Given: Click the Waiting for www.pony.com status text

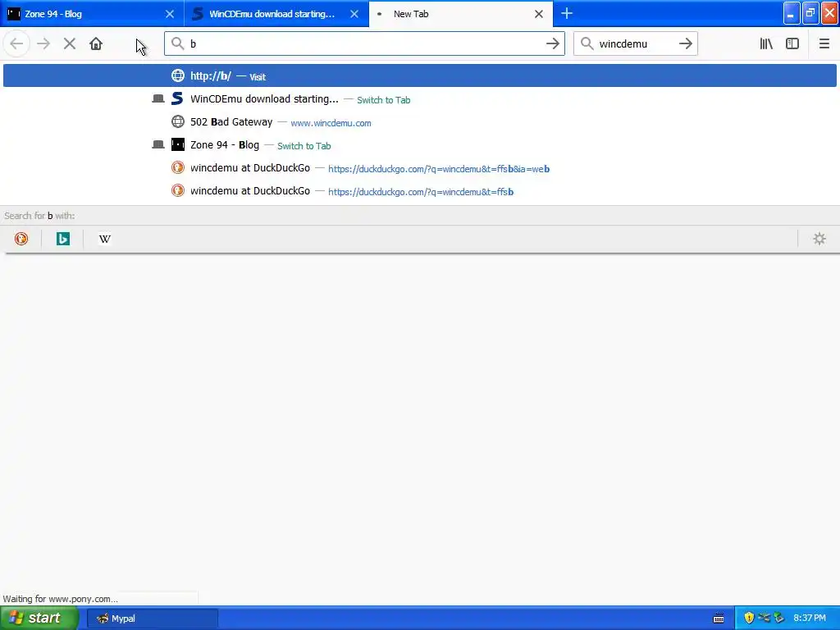Looking at the screenshot, I should [61, 599].
